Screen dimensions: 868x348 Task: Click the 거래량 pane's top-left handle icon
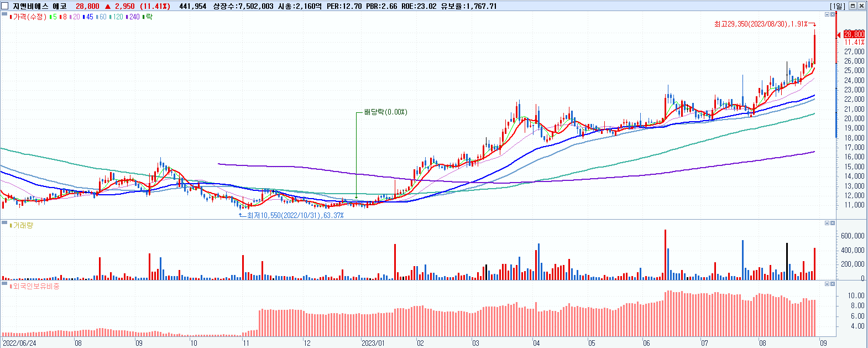(4, 224)
